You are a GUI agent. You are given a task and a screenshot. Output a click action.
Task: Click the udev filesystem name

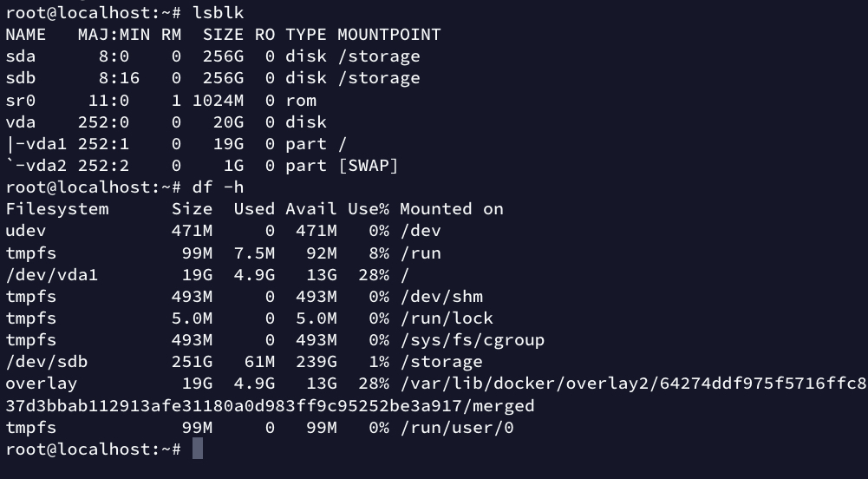pos(26,231)
